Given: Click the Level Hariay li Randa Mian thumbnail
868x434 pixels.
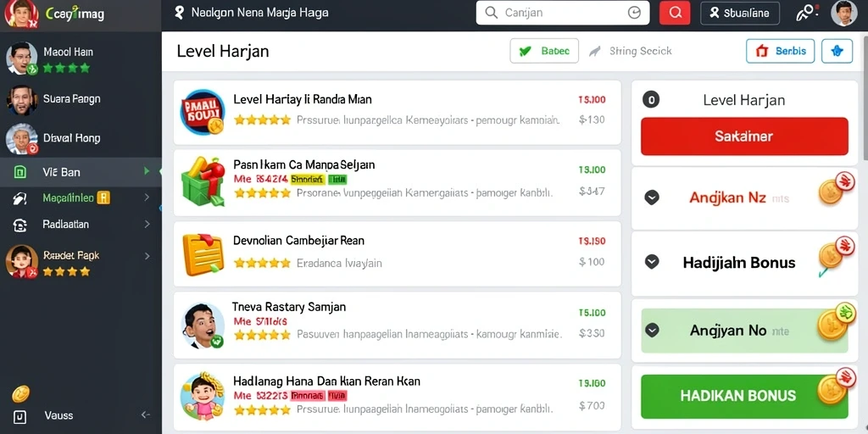Looking at the screenshot, I should [202, 113].
